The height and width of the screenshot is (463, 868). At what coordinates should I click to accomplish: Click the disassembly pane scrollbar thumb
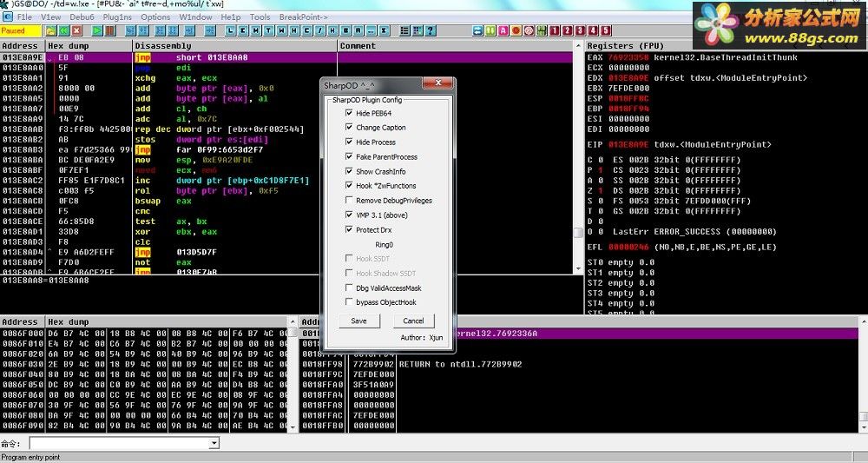[x=578, y=233]
